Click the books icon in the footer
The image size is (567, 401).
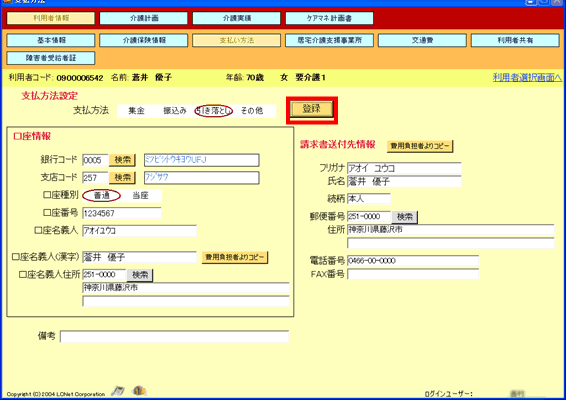coord(139,391)
